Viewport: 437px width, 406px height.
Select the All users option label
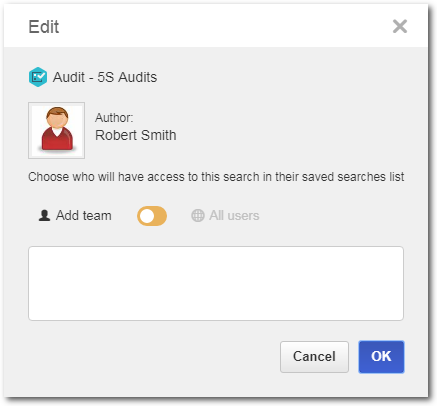tap(234, 215)
